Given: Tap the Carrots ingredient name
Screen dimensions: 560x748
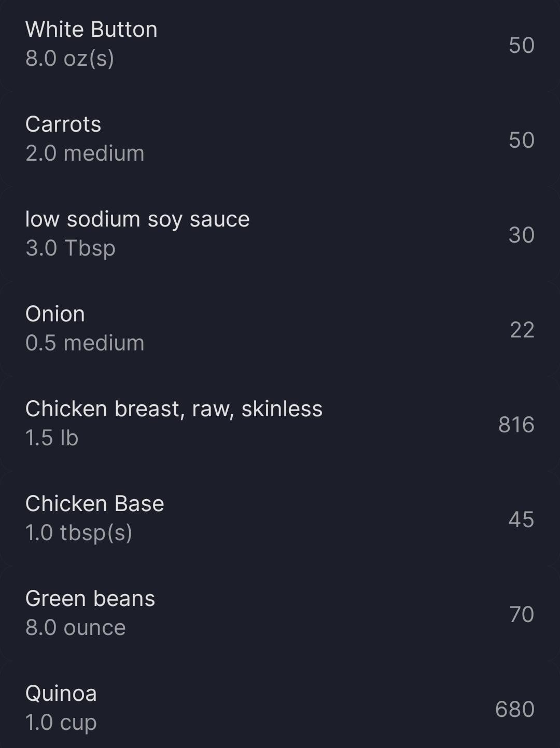Looking at the screenshot, I should [63, 124].
